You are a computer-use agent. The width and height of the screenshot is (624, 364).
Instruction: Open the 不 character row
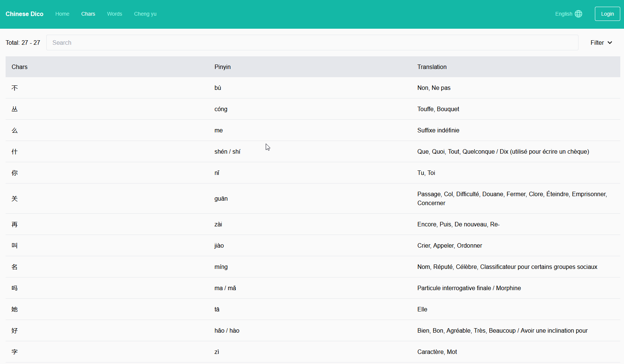pyautogui.click(x=15, y=88)
